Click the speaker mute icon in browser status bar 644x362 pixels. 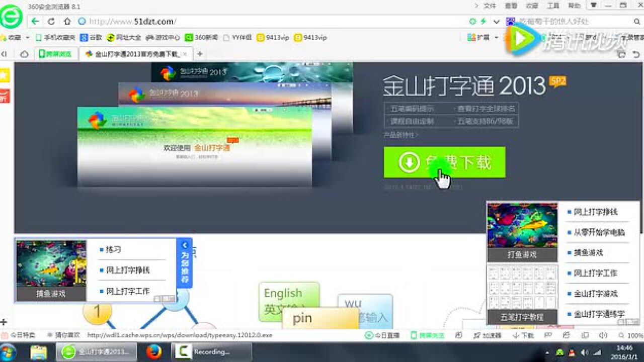click(603, 335)
